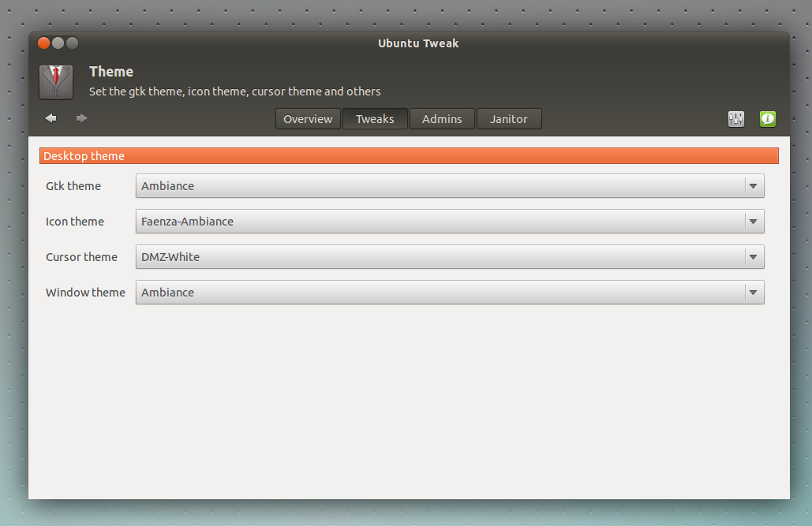
Task: Click the back arrow navigation icon
Action: pos(51,118)
